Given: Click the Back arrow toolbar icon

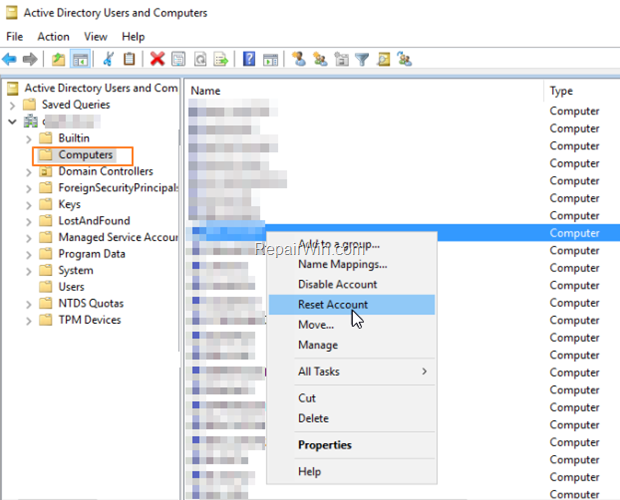Looking at the screenshot, I should (9, 60).
